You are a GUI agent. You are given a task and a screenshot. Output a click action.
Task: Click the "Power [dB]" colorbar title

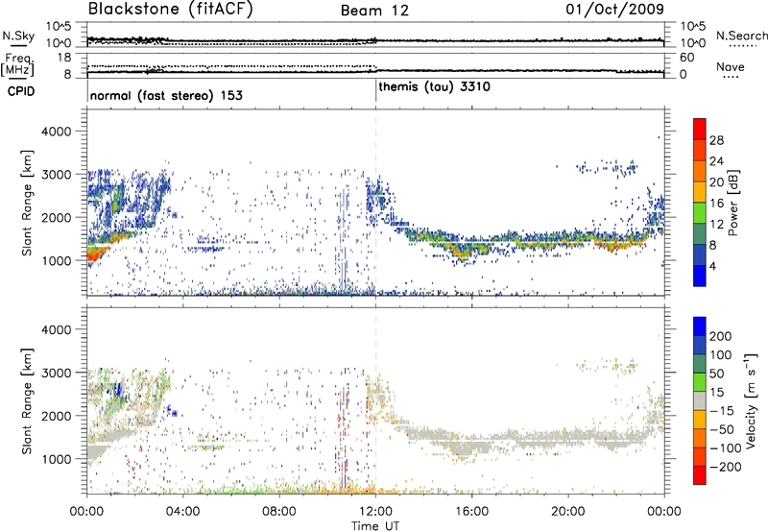tap(732, 203)
